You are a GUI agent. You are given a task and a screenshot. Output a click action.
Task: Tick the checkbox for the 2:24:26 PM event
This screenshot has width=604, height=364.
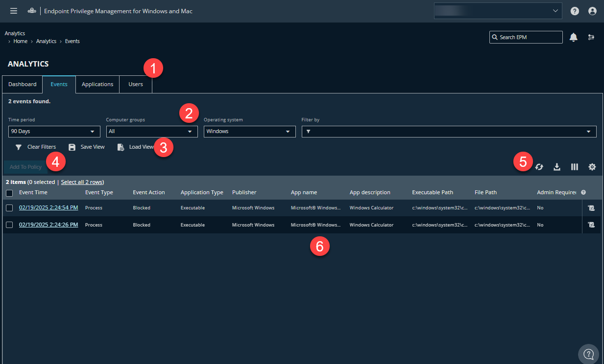point(9,225)
